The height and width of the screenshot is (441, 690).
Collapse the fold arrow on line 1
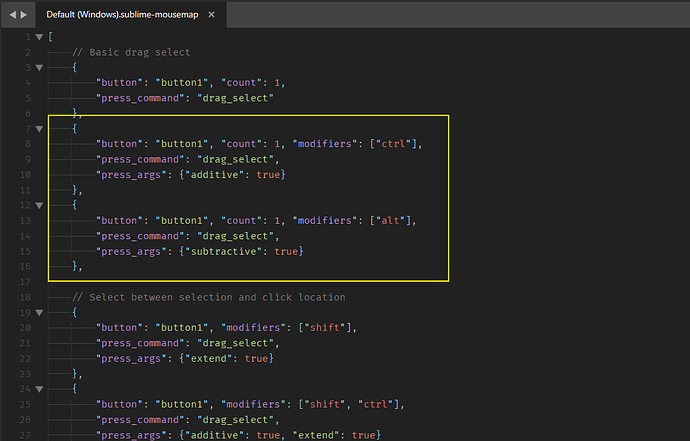(x=39, y=37)
